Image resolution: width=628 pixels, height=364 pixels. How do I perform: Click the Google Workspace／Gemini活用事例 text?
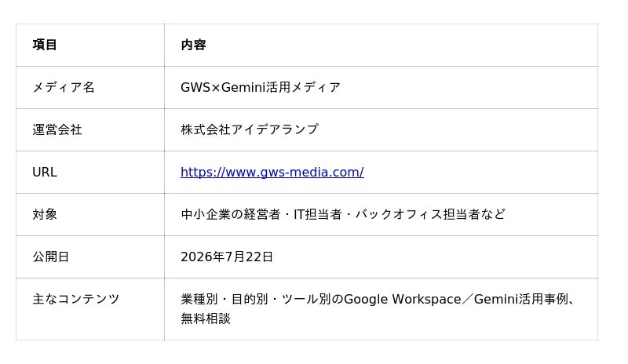456,299
